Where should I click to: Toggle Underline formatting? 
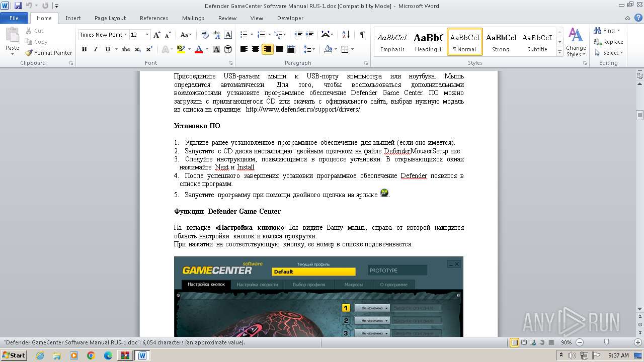[x=108, y=49]
